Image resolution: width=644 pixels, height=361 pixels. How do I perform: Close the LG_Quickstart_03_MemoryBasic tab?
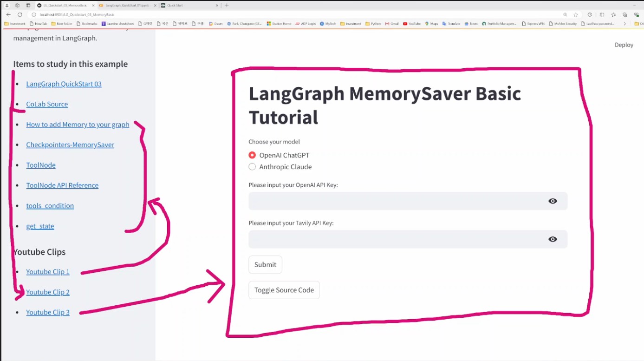pos(93,5)
